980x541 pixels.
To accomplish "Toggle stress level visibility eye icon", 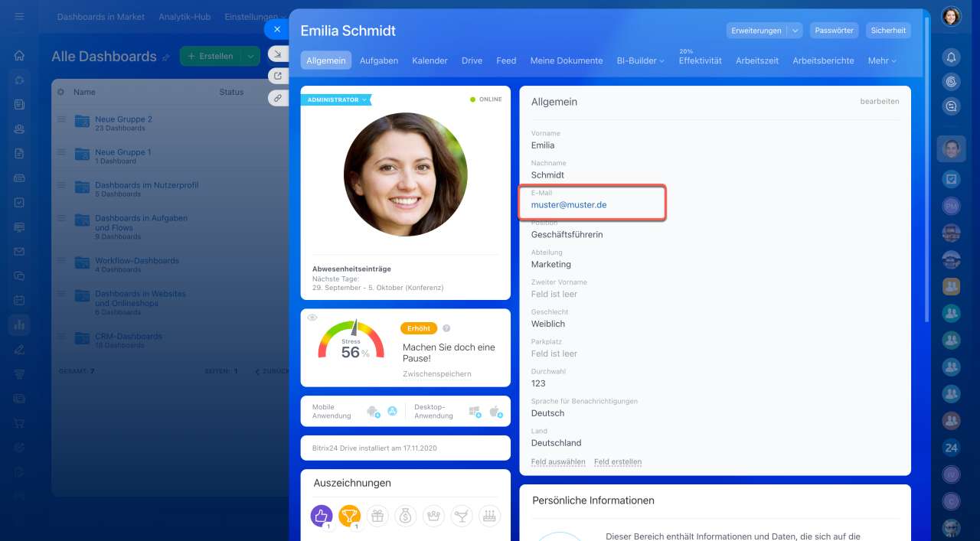I will pyautogui.click(x=312, y=318).
